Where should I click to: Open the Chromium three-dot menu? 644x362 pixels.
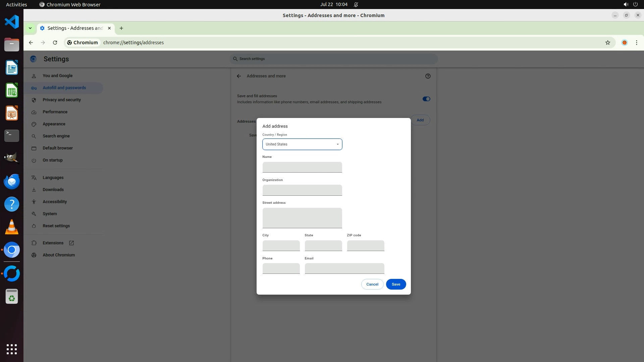point(636,43)
